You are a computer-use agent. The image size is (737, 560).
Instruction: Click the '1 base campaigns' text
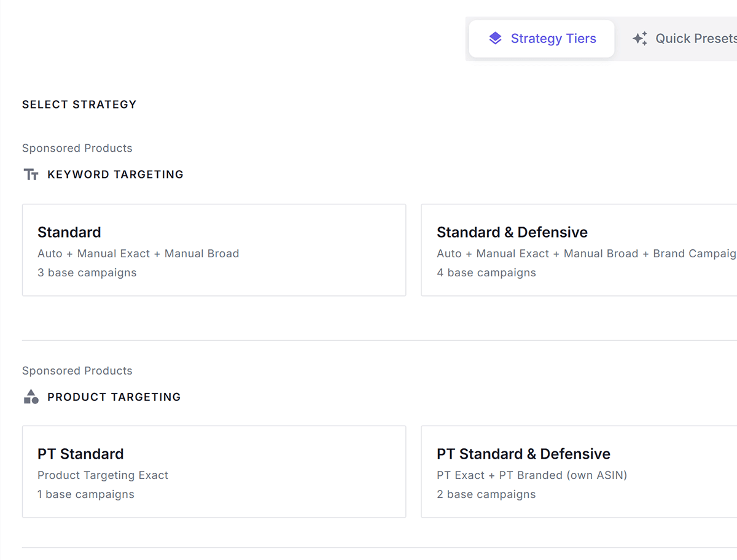(x=85, y=494)
